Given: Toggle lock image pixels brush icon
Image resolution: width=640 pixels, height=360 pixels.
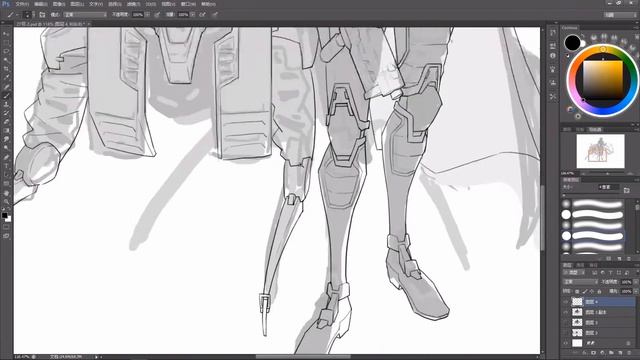Looking at the screenshot, I should click(x=584, y=291).
